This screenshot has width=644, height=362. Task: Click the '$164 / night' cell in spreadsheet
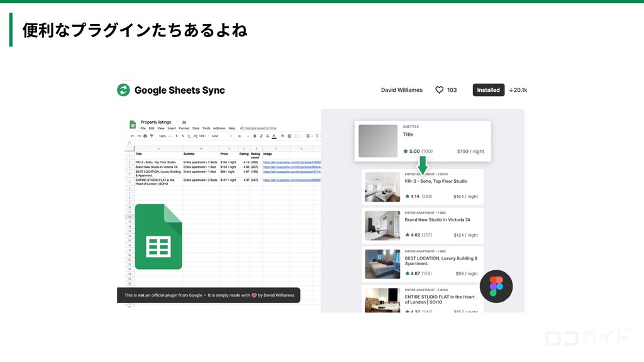click(x=229, y=162)
